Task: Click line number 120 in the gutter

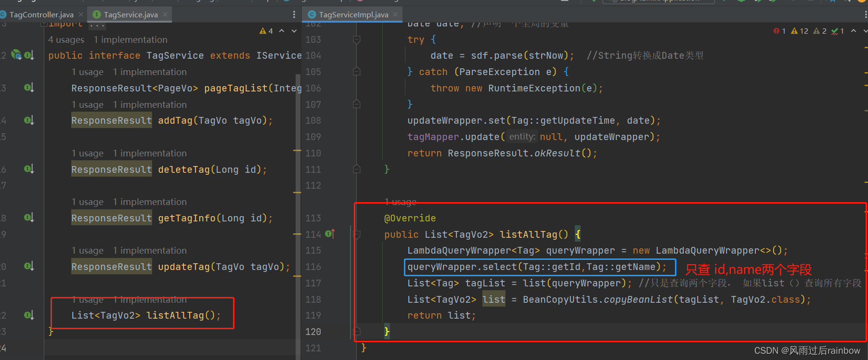Action: 313,332
